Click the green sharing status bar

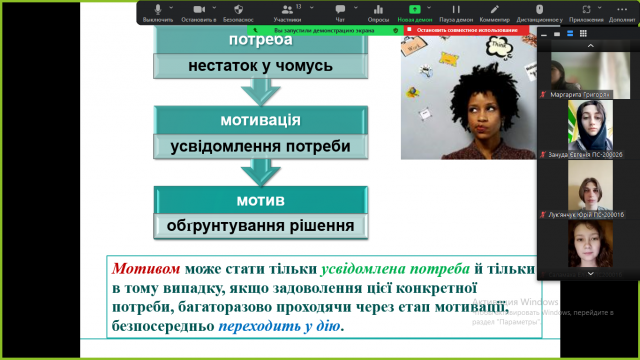pyautogui.click(x=325, y=30)
